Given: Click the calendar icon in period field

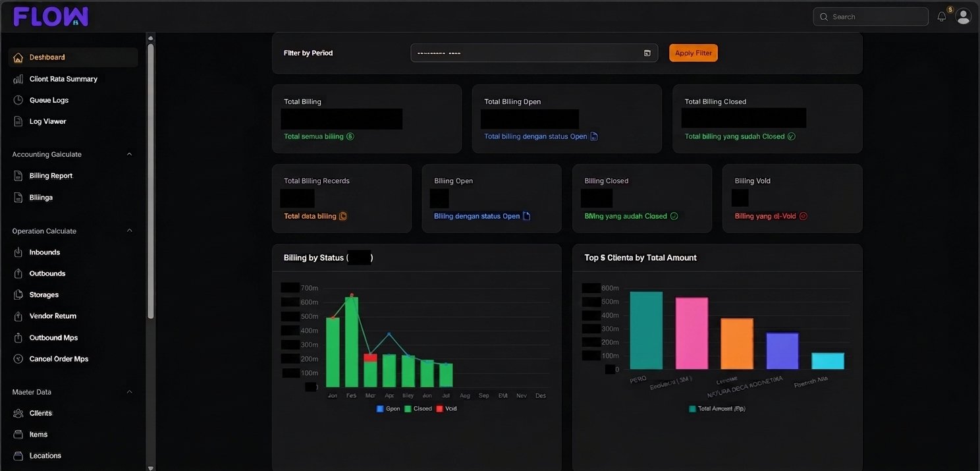Looking at the screenshot, I should tap(647, 53).
